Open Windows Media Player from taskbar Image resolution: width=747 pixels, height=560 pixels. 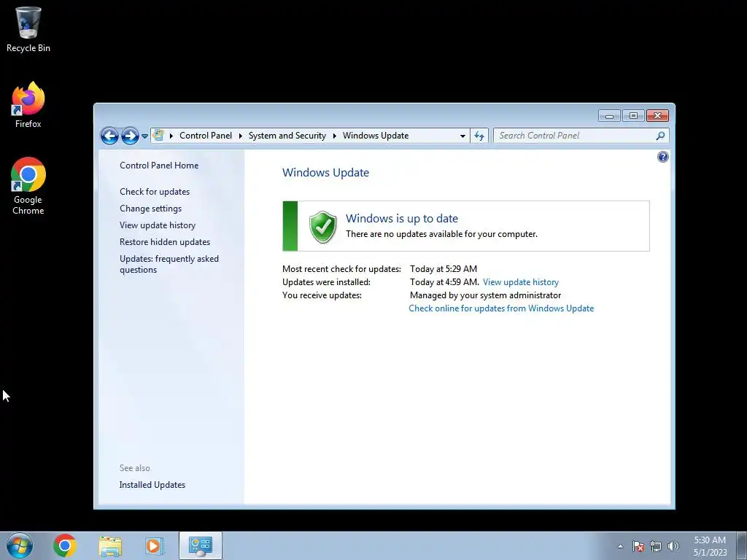pyautogui.click(x=154, y=545)
